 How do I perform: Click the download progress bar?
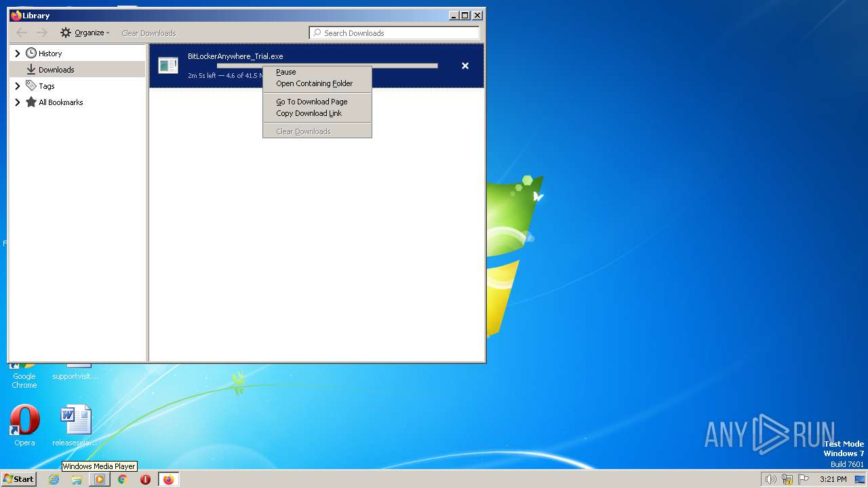[x=328, y=66]
